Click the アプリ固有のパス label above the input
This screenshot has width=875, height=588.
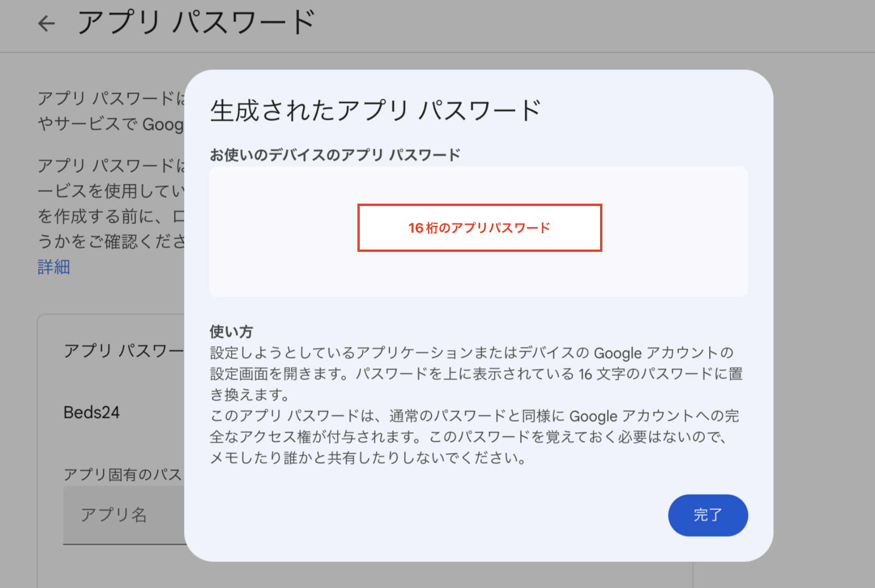(x=123, y=475)
